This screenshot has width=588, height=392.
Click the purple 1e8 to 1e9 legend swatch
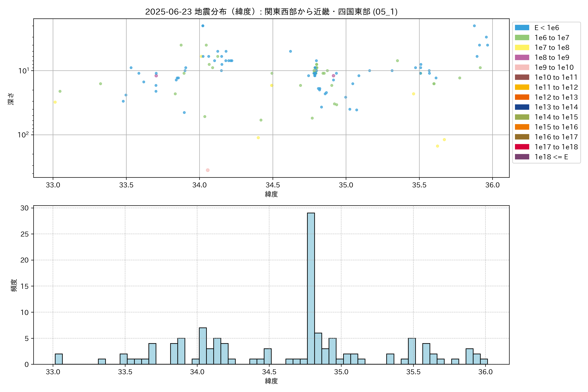[x=522, y=57]
